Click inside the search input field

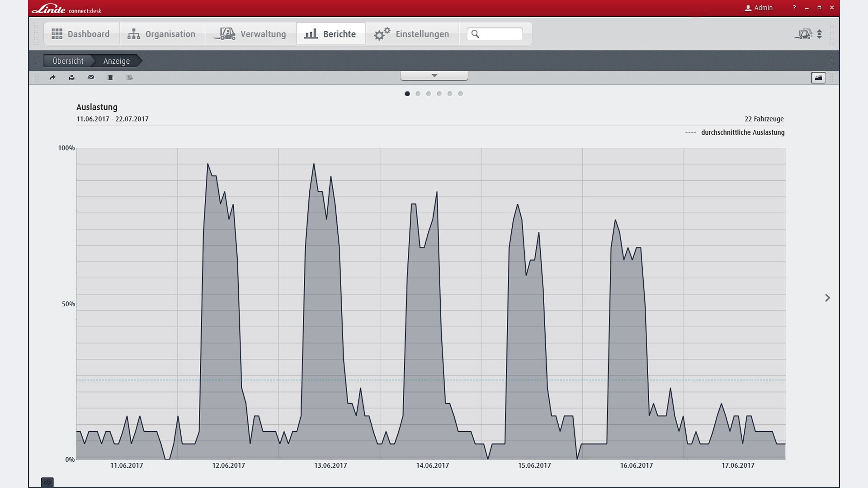[x=500, y=33]
